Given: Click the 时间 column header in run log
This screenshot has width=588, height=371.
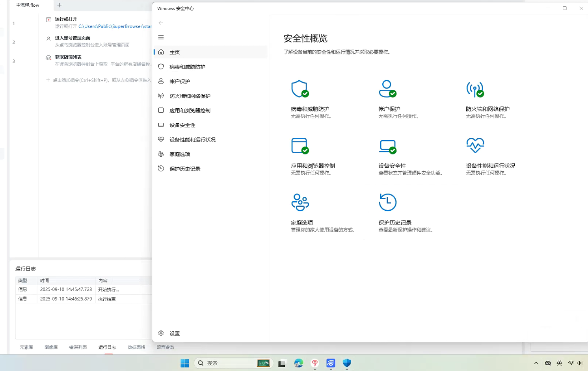Looking at the screenshot, I should tap(67, 280).
